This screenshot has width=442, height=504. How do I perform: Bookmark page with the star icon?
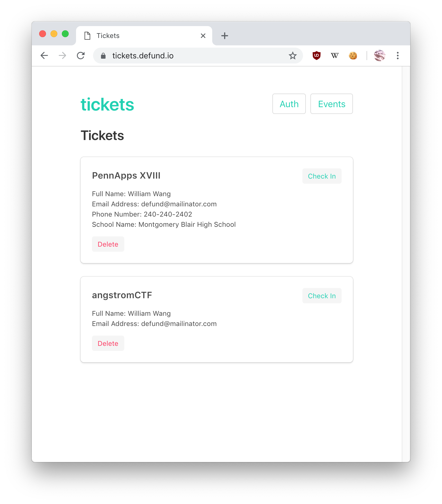click(292, 56)
